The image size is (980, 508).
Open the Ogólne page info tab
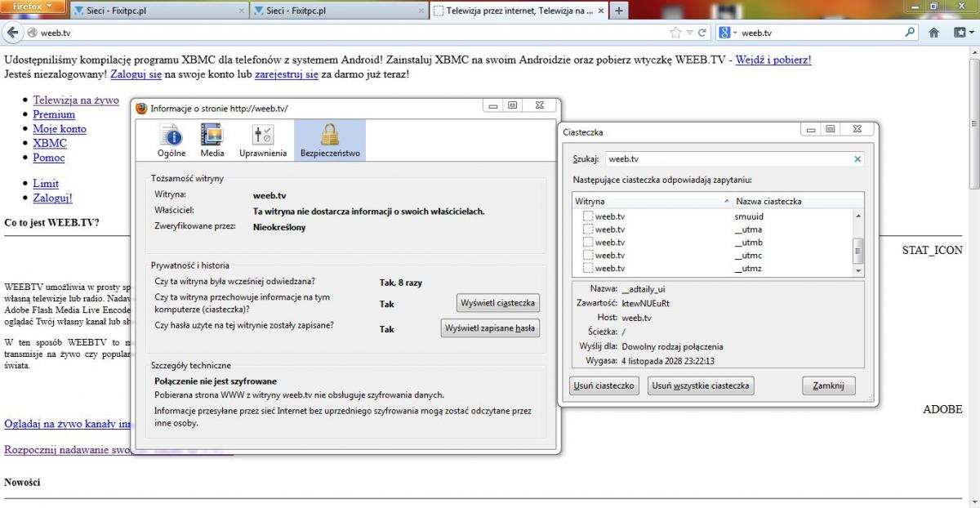pos(171,140)
